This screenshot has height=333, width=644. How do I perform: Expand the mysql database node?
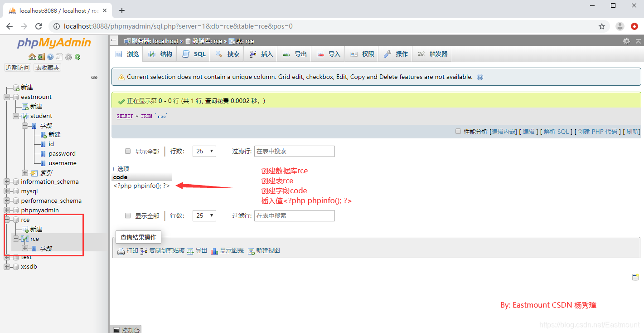(x=7, y=191)
